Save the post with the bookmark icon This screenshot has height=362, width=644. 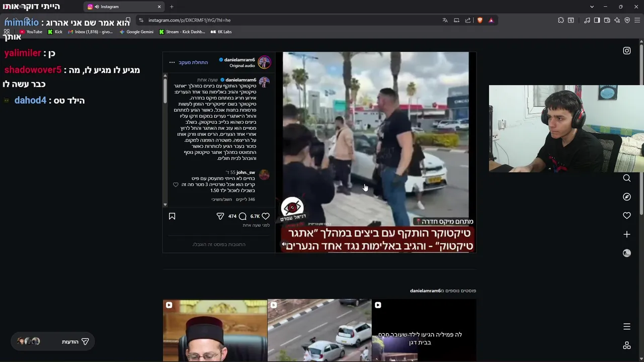(172, 216)
